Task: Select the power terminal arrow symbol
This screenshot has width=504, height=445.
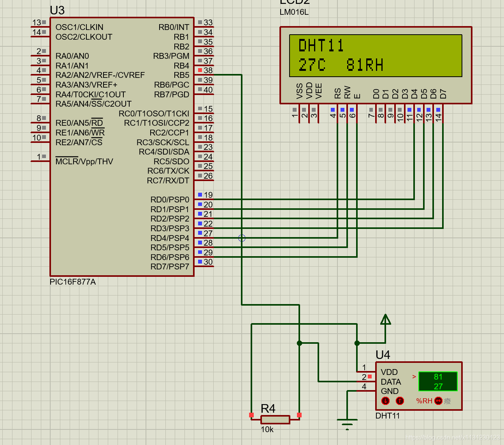Action: click(385, 320)
